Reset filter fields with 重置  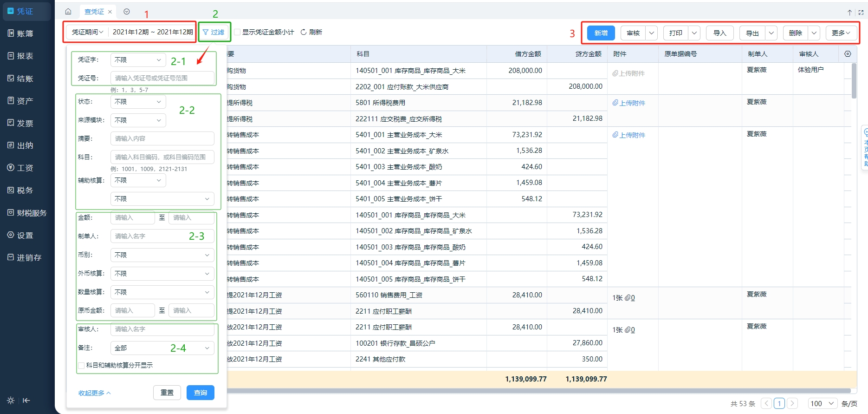point(167,393)
